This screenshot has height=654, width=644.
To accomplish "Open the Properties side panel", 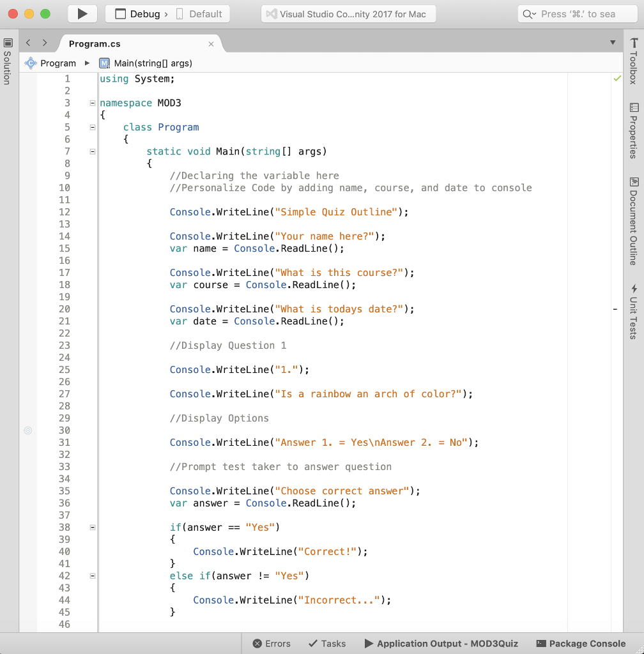I will coord(634,131).
